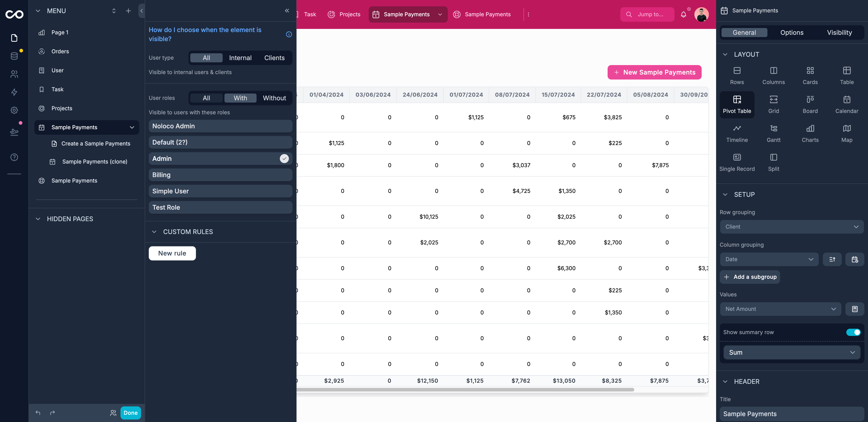Undo the last change
This screenshot has width=868, height=422.
38,413
